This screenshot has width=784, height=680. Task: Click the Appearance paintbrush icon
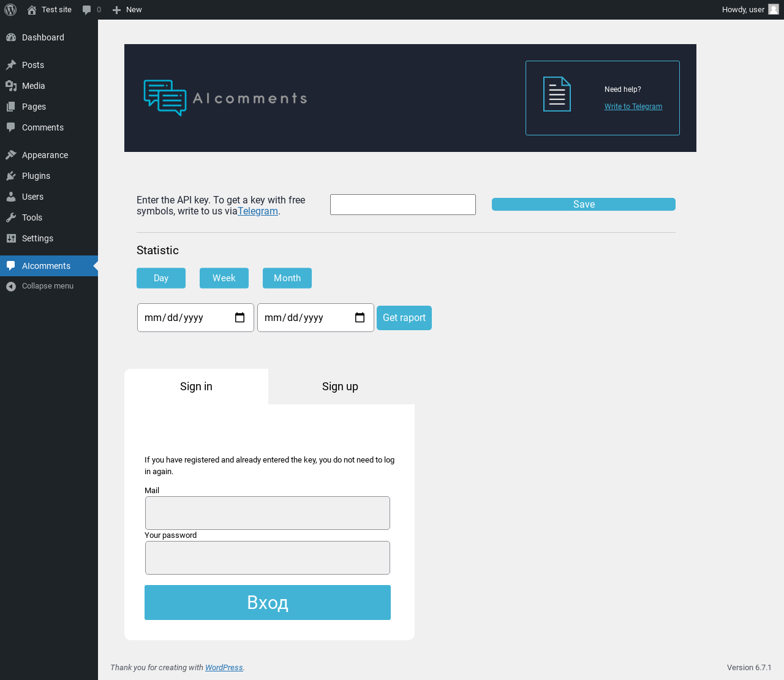tap(11, 155)
